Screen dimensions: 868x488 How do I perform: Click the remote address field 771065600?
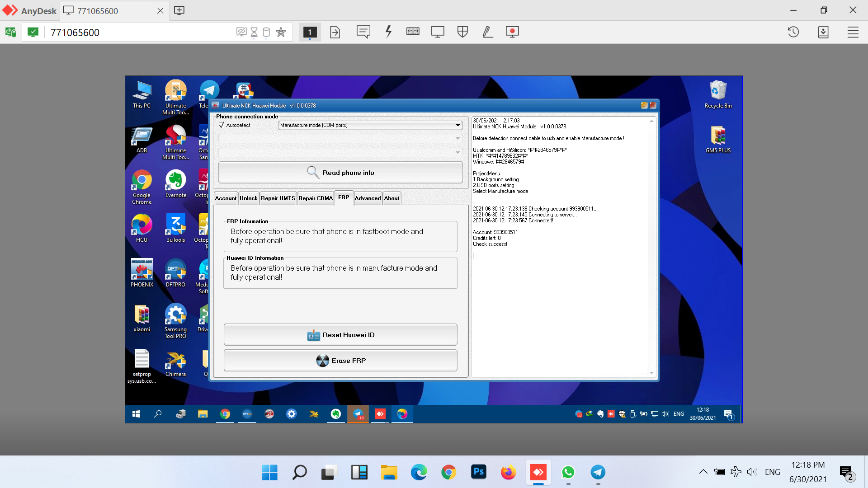pyautogui.click(x=140, y=33)
